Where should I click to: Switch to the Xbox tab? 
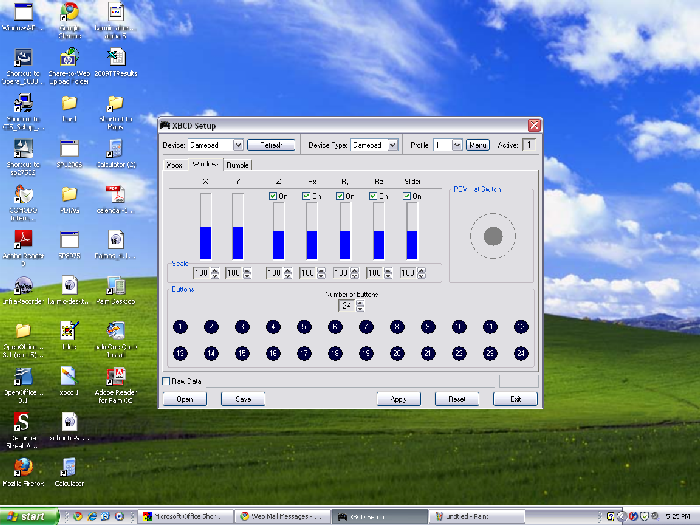pyautogui.click(x=174, y=164)
